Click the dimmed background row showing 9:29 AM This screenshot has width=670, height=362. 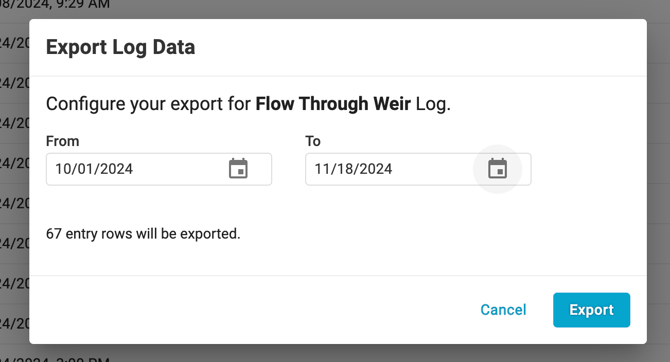tap(55, 5)
